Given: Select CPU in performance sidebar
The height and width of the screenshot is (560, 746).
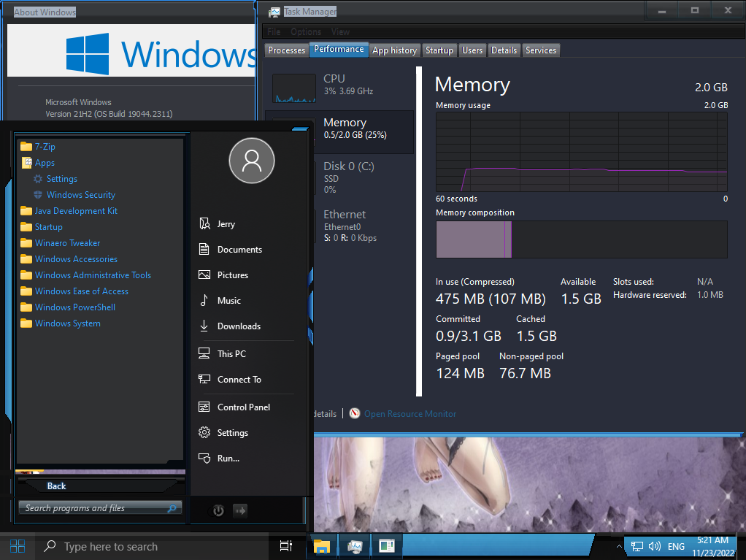Looking at the screenshot, I should pos(339,88).
